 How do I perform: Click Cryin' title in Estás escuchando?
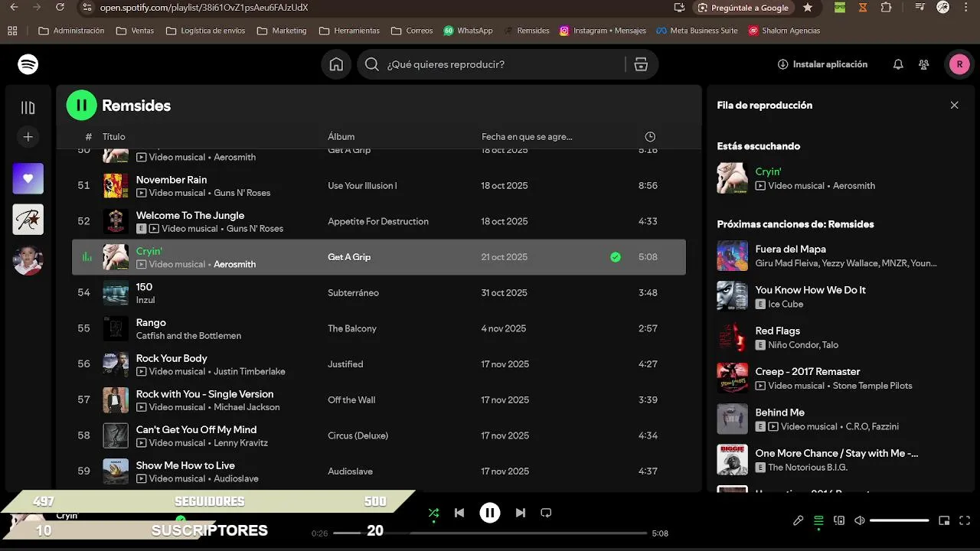tap(768, 172)
